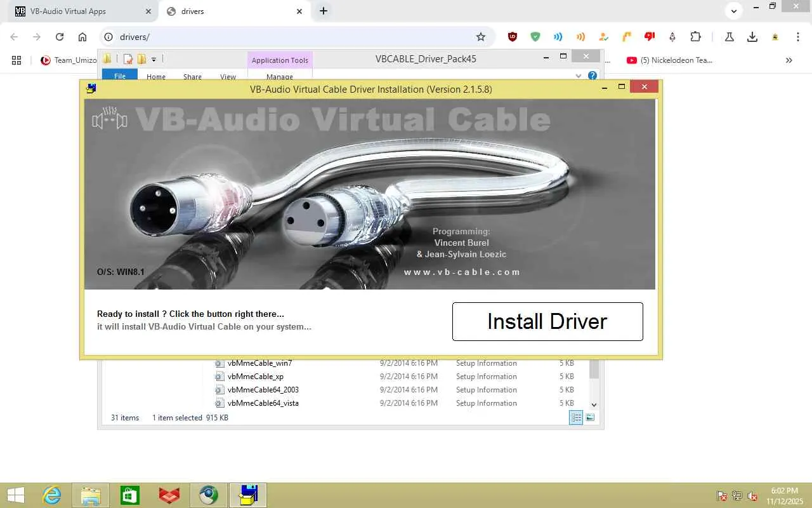The height and width of the screenshot is (508, 812).
Task: Open the Windows Start button
Action: 15,495
